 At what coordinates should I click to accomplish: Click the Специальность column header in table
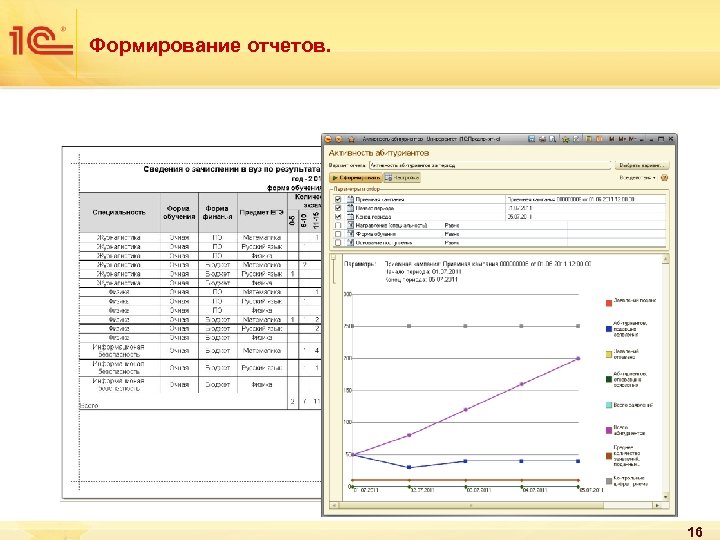click(x=119, y=213)
